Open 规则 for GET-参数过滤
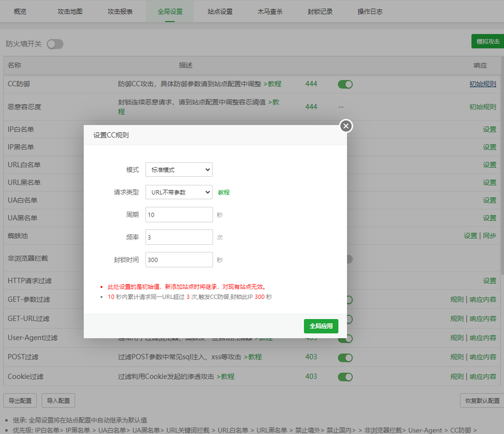This screenshot has height=434, width=504. (457, 299)
